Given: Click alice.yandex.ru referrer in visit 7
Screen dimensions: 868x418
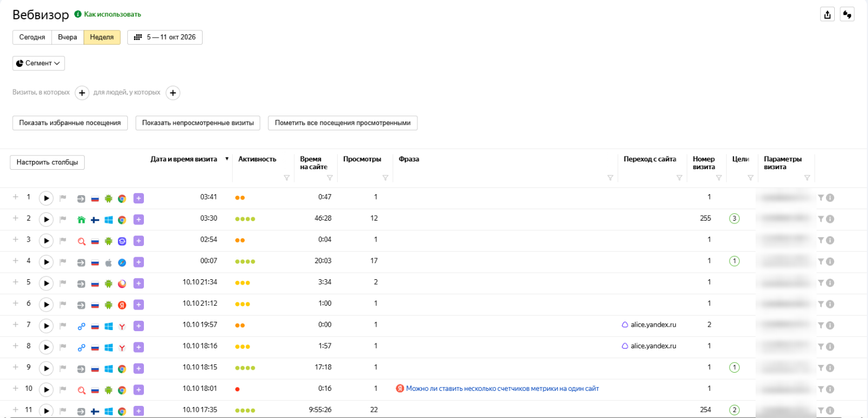Looking at the screenshot, I should coord(654,325).
